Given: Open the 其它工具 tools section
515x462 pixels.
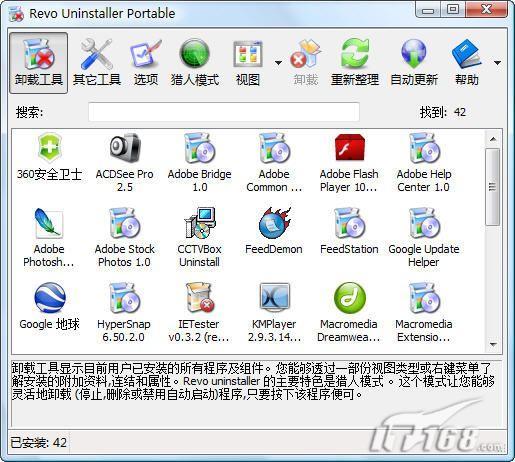Looking at the screenshot, I should 97,63.
